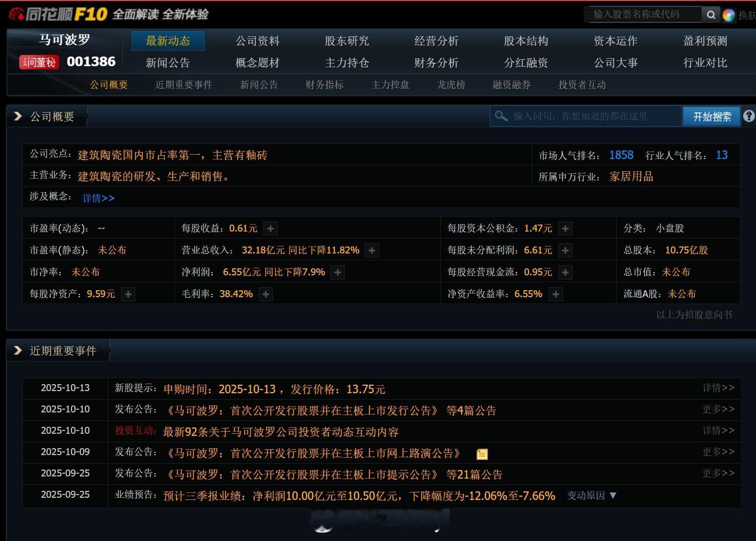Expand plus next to 净利润 6.55亿元
This screenshot has width=756, height=541.
(x=337, y=273)
